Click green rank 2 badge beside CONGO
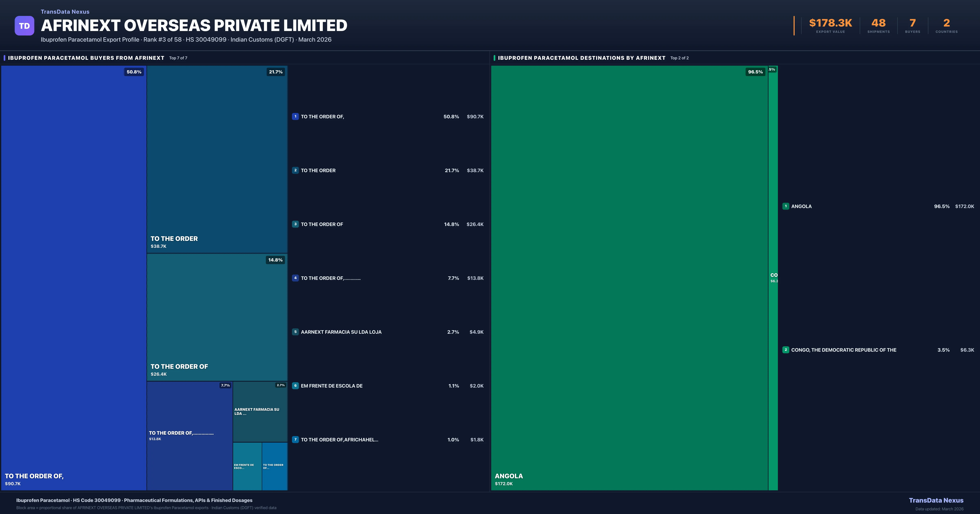980x514 pixels. point(786,350)
